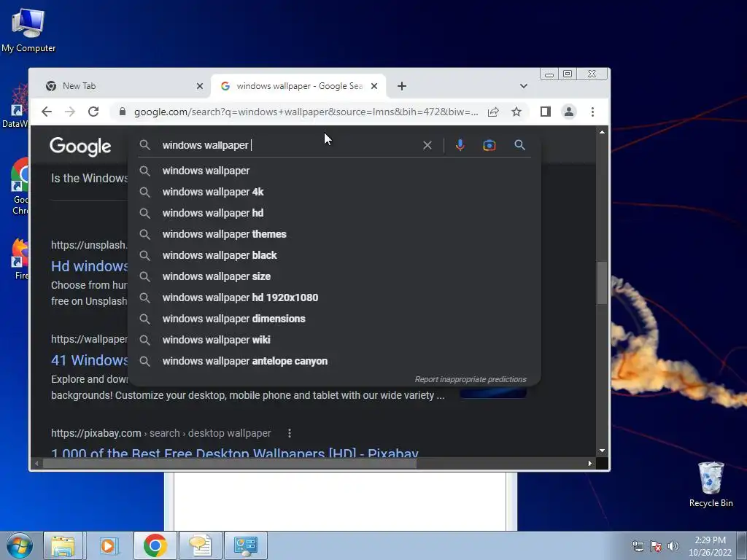Open the Chrome profile avatar
The image size is (747, 560).
click(x=569, y=112)
